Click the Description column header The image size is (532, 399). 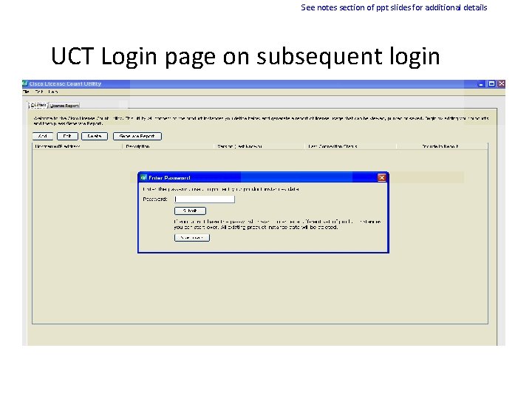coord(168,146)
